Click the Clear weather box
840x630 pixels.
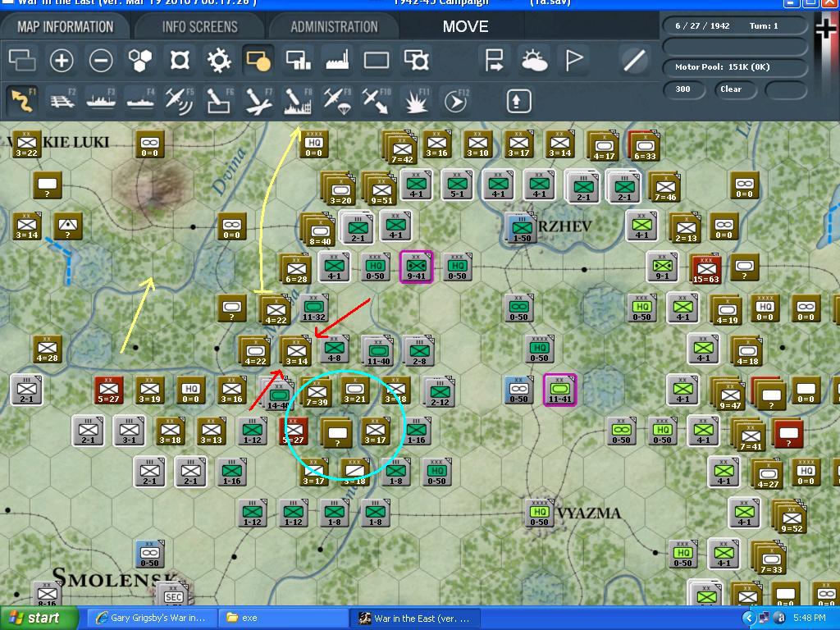coord(734,89)
